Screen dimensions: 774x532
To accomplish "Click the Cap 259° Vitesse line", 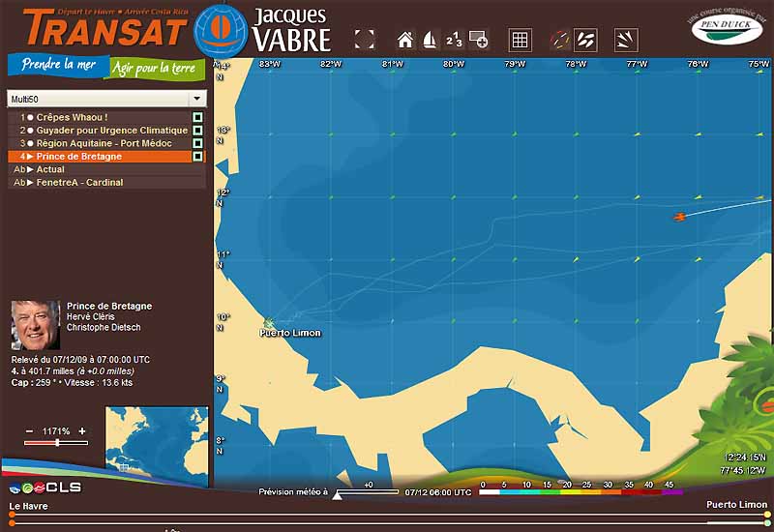I will 72,382.
